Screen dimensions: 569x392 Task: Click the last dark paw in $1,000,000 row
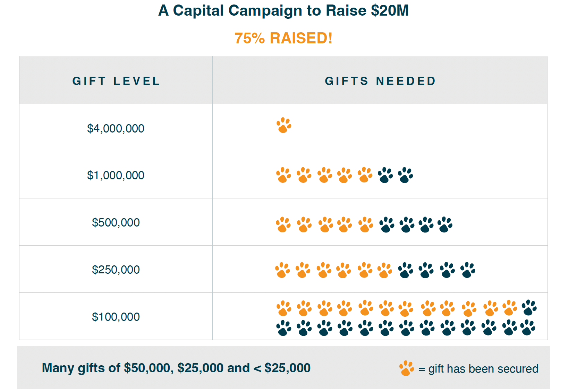pos(405,175)
